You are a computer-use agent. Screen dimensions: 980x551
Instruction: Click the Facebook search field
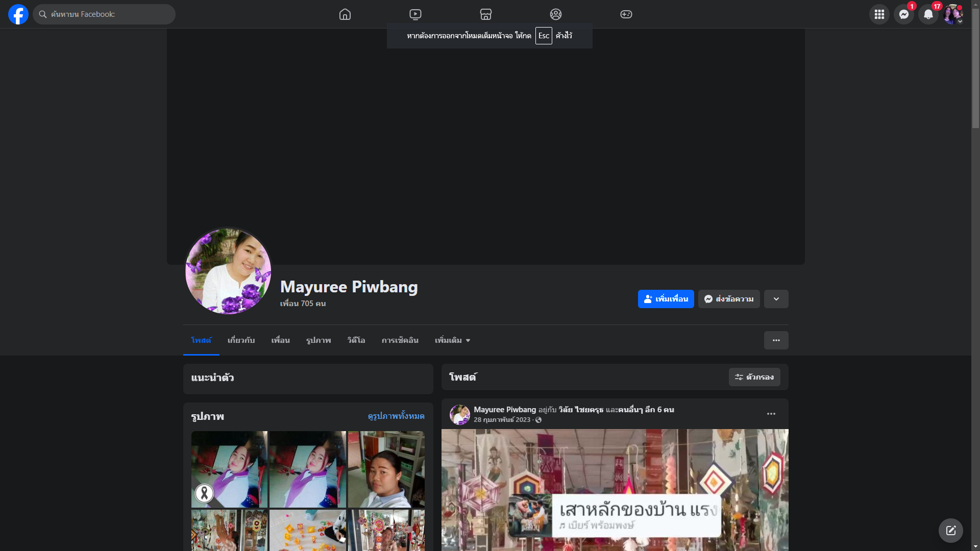pyautogui.click(x=104, y=14)
